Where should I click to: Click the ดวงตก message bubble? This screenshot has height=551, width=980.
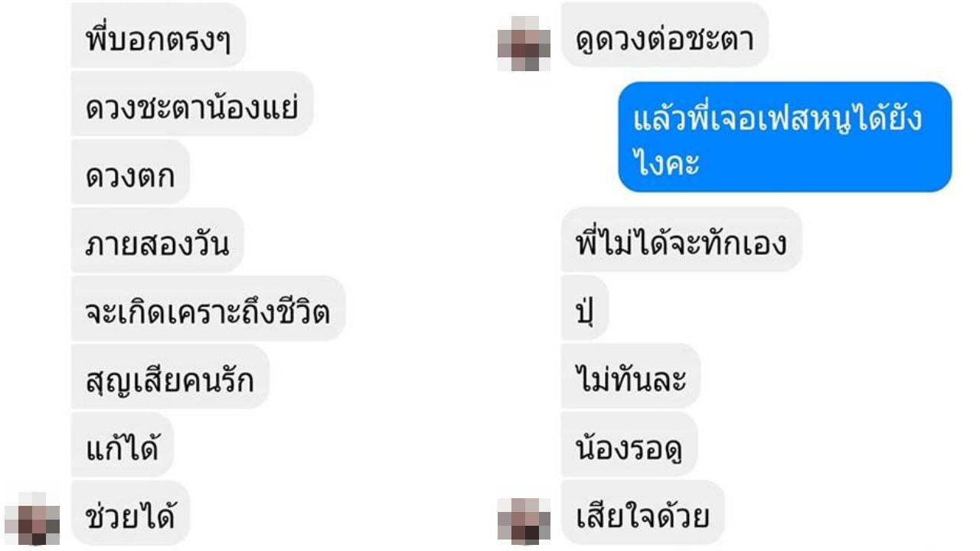click(131, 172)
